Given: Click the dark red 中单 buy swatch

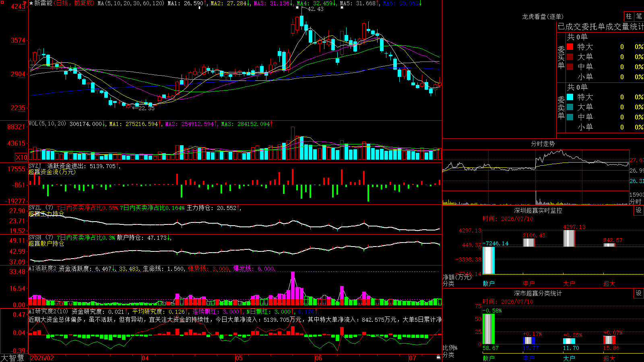Looking at the screenshot, I should click(x=570, y=67).
